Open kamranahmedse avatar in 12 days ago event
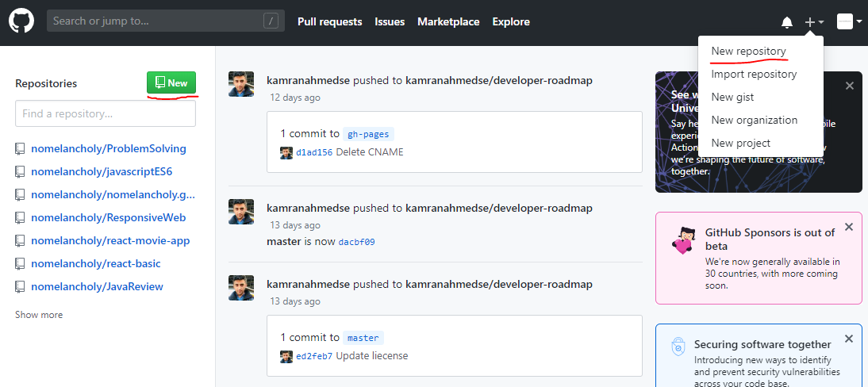The image size is (868, 387). (x=241, y=84)
